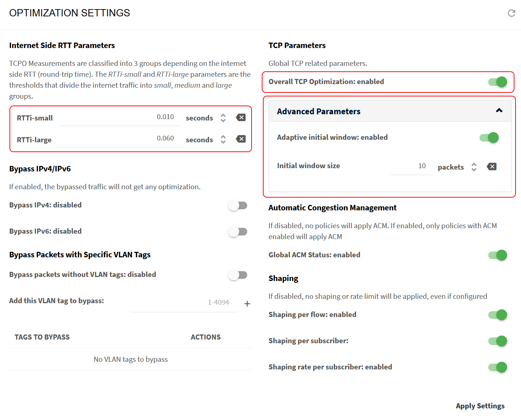Turn off Shaping per flow

coord(498,315)
